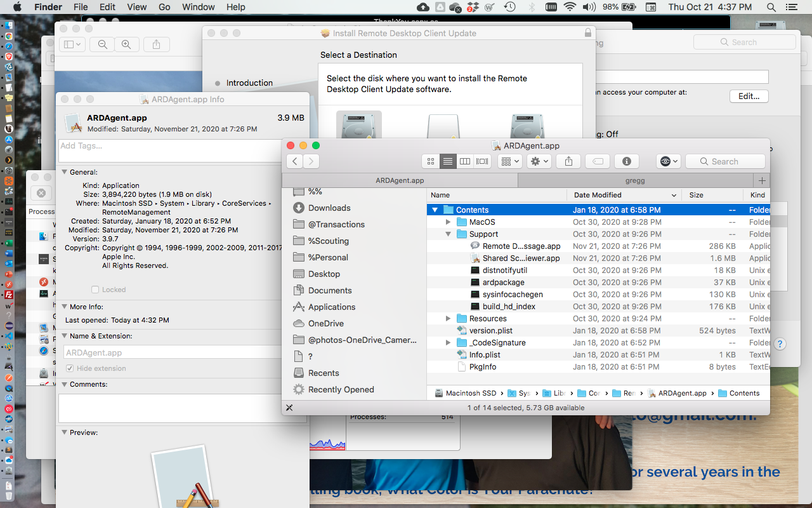This screenshot has height=508, width=812.
Task: Uncheck Hide extension for ARDAgent.app
Action: pos(69,368)
